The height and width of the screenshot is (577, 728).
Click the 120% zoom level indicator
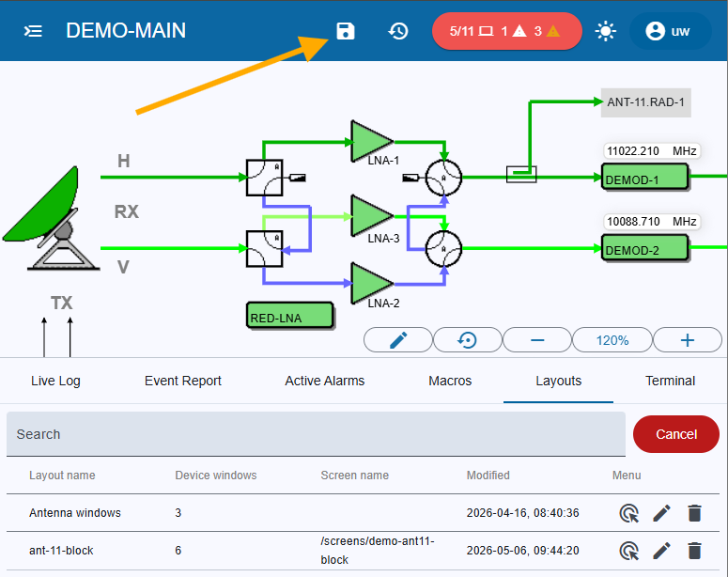[612, 340]
